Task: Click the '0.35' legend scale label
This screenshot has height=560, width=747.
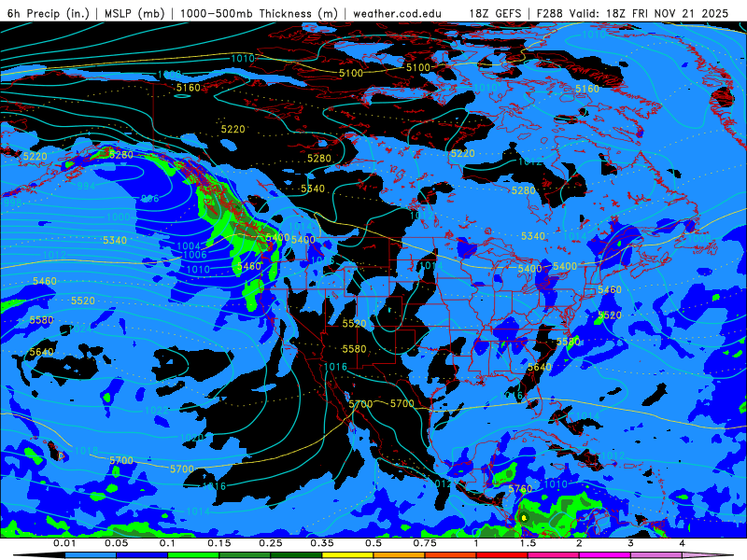Action: 322,543
